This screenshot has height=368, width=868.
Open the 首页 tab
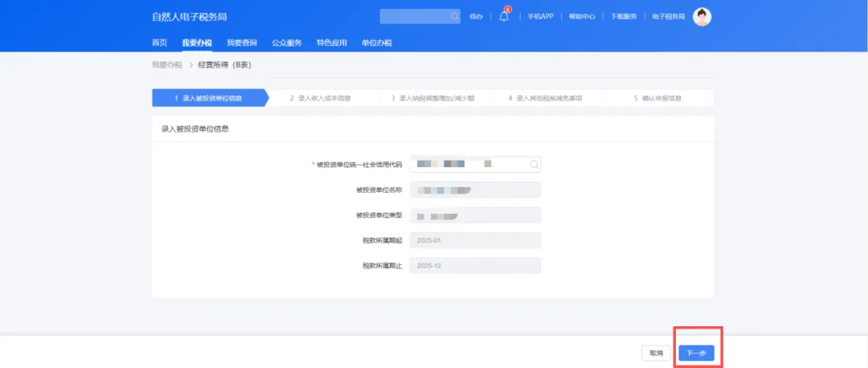[159, 43]
